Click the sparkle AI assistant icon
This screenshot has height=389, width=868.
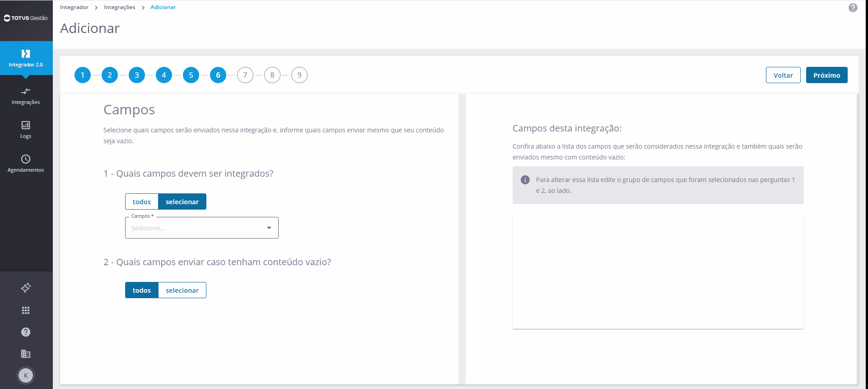26,288
